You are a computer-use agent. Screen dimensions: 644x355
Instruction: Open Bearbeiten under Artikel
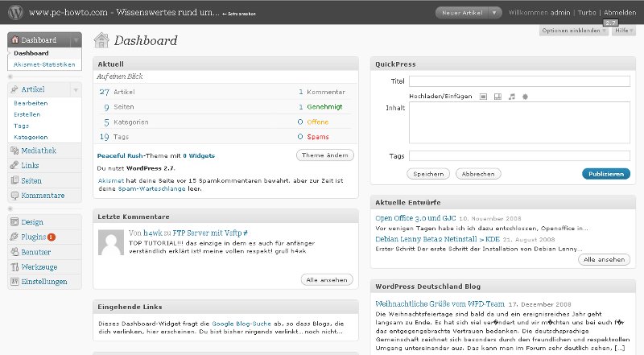click(31, 103)
